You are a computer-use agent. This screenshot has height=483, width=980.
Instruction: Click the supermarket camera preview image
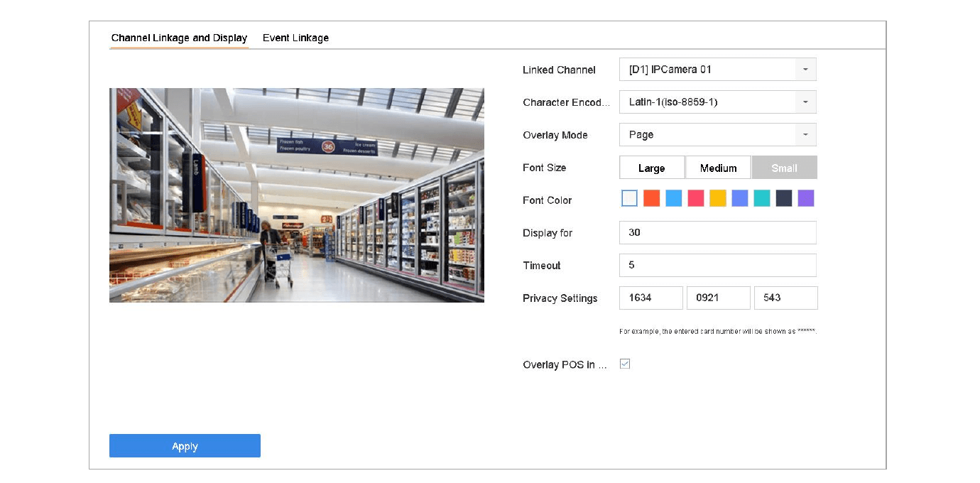pos(297,195)
